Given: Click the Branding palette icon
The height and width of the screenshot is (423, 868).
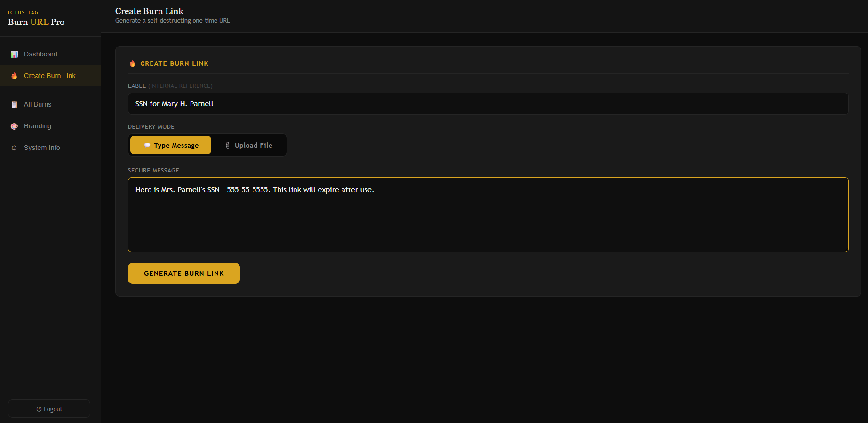Looking at the screenshot, I should pyautogui.click(x=14, y=126).
